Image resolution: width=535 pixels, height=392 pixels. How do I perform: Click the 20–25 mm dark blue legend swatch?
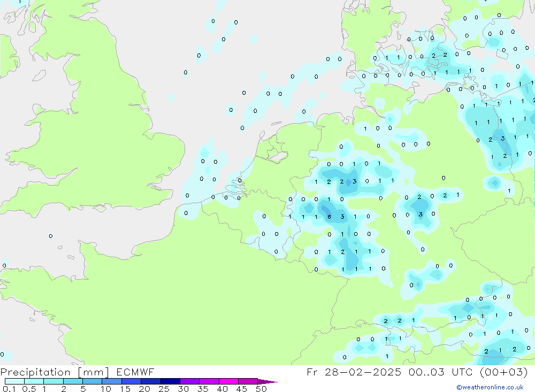[x=150, y=381]
